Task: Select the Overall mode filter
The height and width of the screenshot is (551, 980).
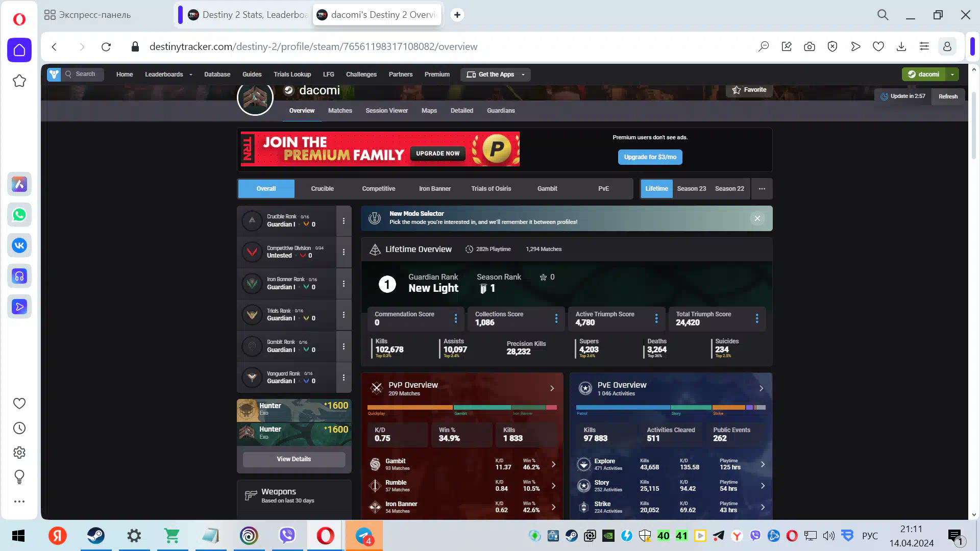Action: pos(266,189)
